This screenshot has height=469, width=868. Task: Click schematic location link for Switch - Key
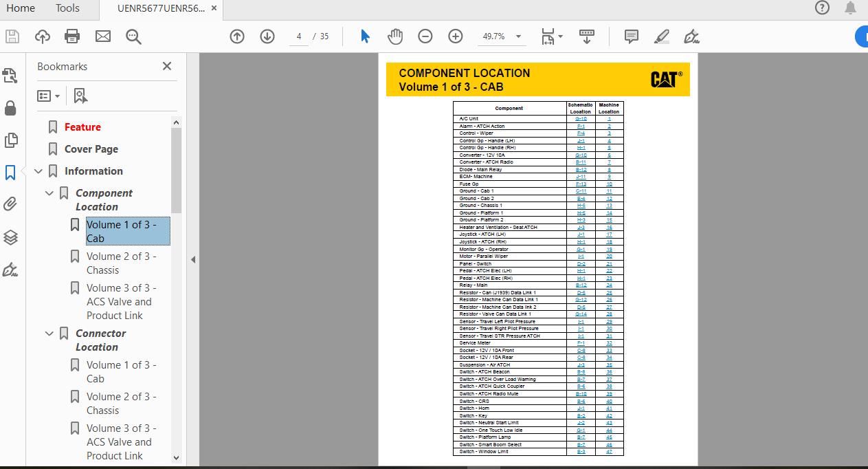point(581,415)
